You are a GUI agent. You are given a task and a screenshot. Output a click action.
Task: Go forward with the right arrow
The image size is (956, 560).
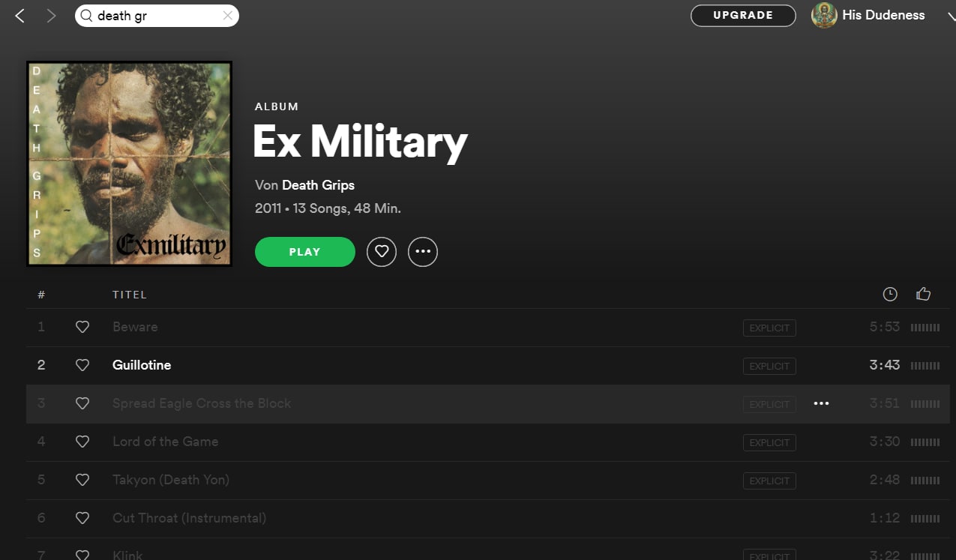[x=51, y=16]
